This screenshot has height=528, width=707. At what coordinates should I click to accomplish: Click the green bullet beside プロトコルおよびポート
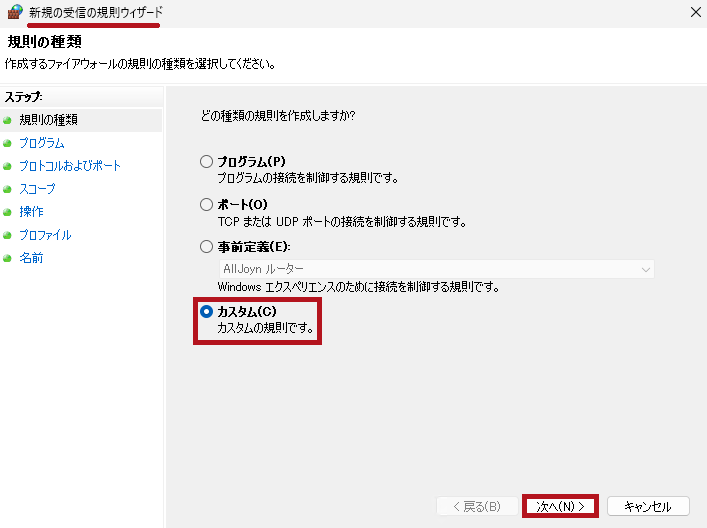(7, 167)
